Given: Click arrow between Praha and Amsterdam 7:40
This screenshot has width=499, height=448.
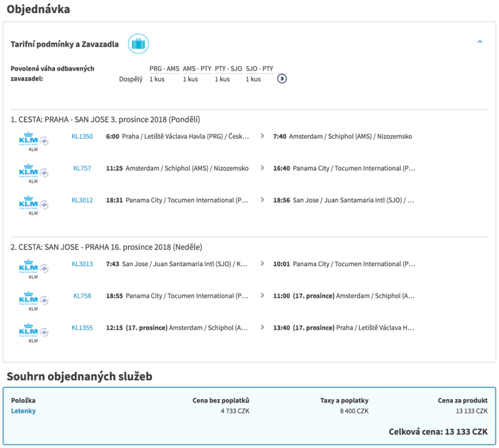Looking at the screenshot, I should [x=263, y=137].
